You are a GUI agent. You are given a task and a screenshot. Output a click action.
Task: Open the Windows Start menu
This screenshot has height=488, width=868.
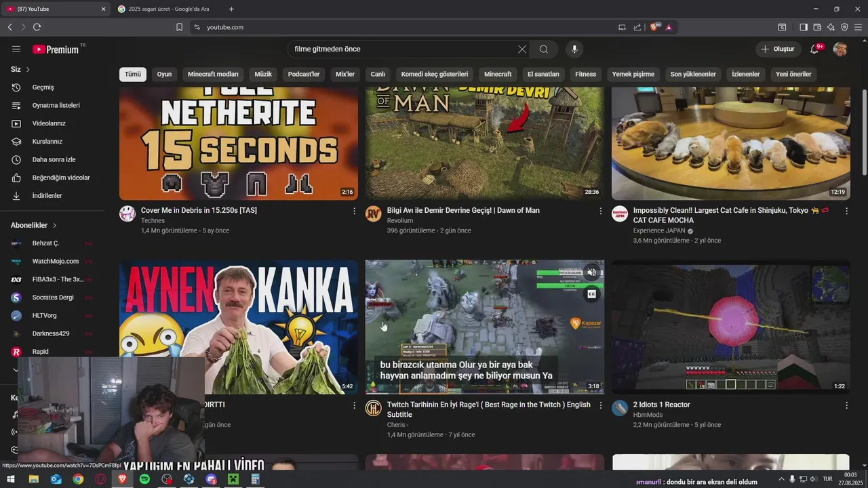(x=10, y=479)
